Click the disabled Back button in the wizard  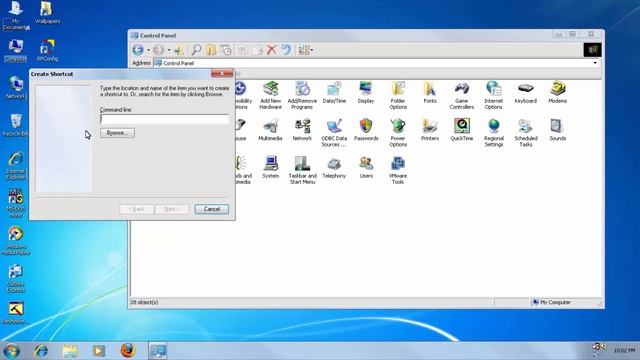[x=136, y=209]
